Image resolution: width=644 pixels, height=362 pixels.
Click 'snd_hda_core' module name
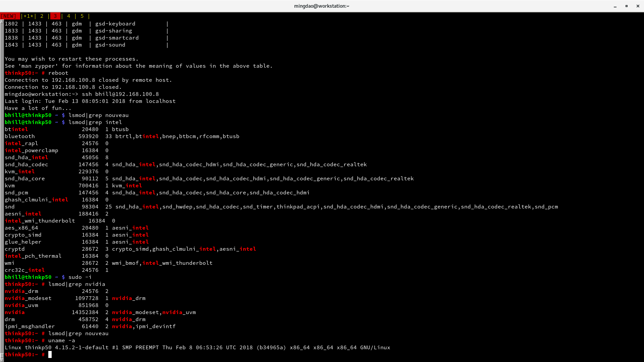(25, 179)
